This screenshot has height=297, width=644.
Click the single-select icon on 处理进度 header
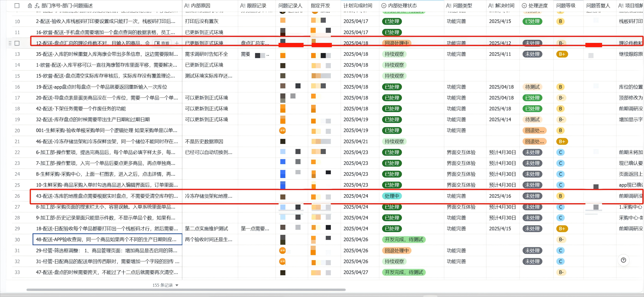(x=524, y=6)
